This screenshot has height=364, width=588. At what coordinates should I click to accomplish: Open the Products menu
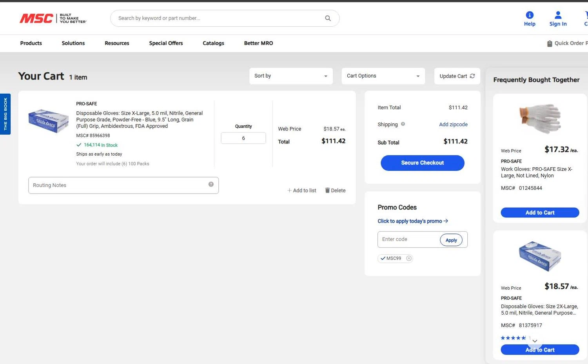[x=31, y=43]
